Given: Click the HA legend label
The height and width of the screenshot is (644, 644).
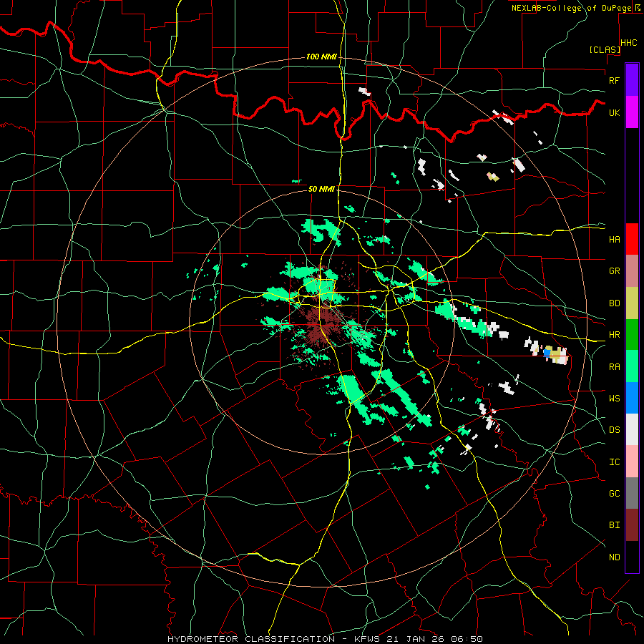Looking at the screenshot, I should (x=614, y=239).
